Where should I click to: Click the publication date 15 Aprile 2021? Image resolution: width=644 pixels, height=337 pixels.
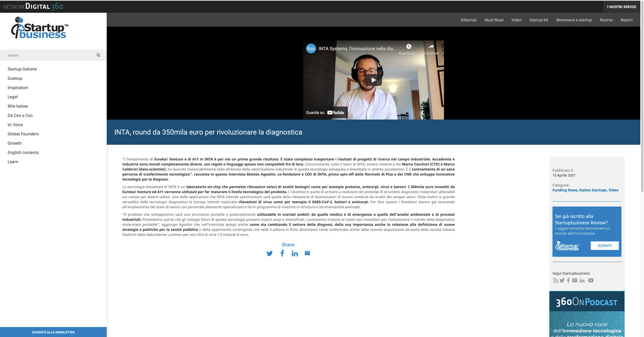[564, 175]
